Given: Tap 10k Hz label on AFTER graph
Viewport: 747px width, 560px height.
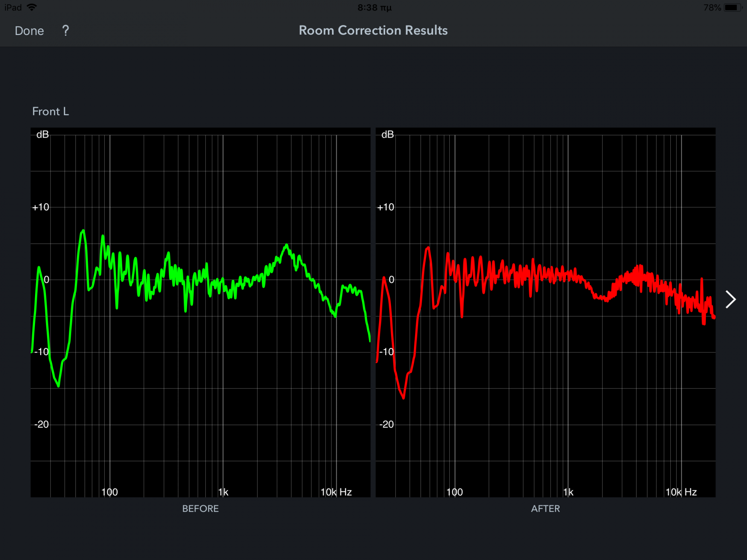Looking at the screenshot, I should pos(681,492).
